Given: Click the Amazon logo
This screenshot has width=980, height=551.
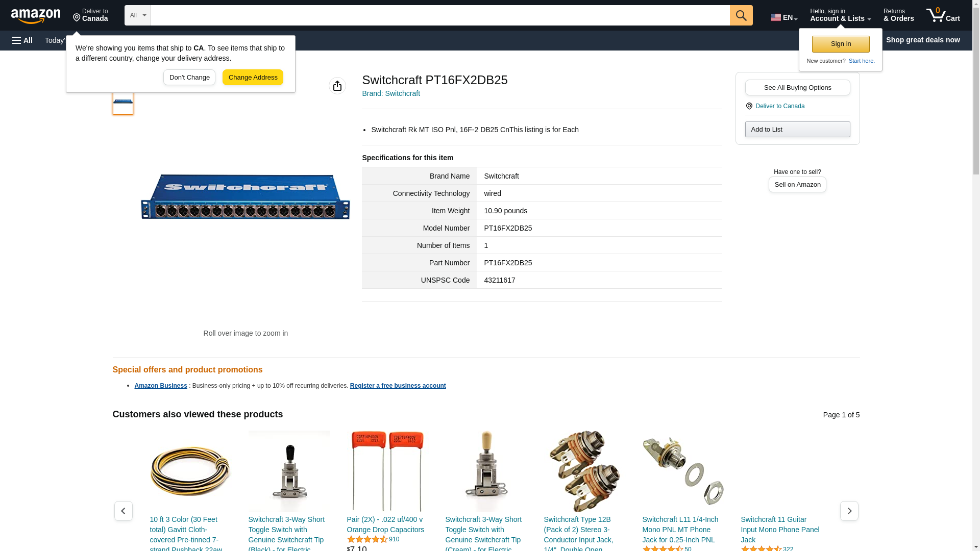Looking at the screenshot, I should click(x=36, y=16).
